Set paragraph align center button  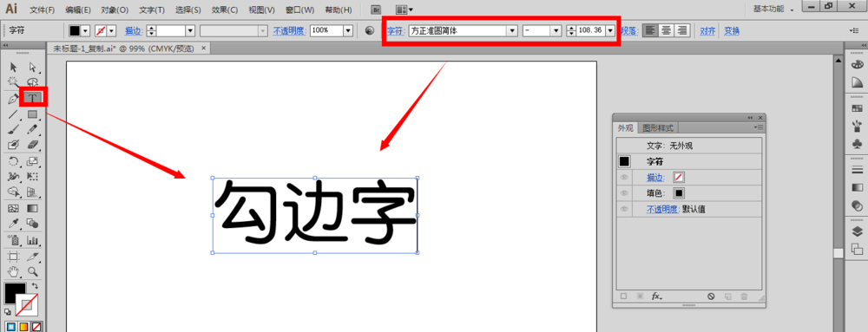pyautogui.click(x=667, y=31)
